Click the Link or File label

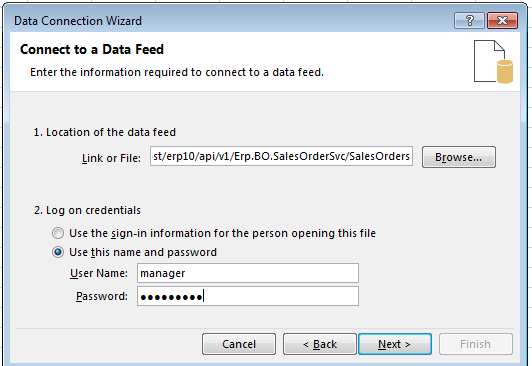pyautogui.click(x=111, y=158)
